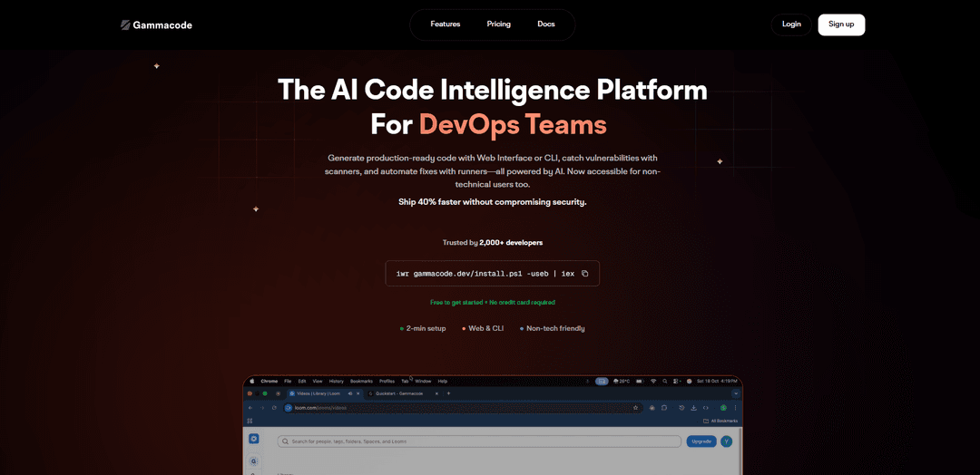This screenshot has width=980, height=475.
Task: Click the downloads icon in demo browser toolbar
Action: coord(692,408)
